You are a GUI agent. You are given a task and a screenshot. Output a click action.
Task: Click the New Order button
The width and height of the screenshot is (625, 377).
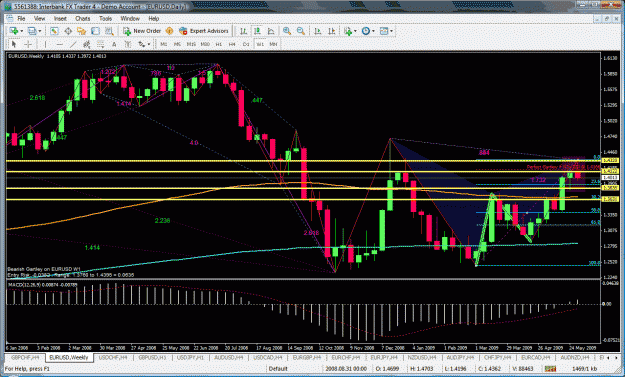pyautogui.click(x=142, y=31)
